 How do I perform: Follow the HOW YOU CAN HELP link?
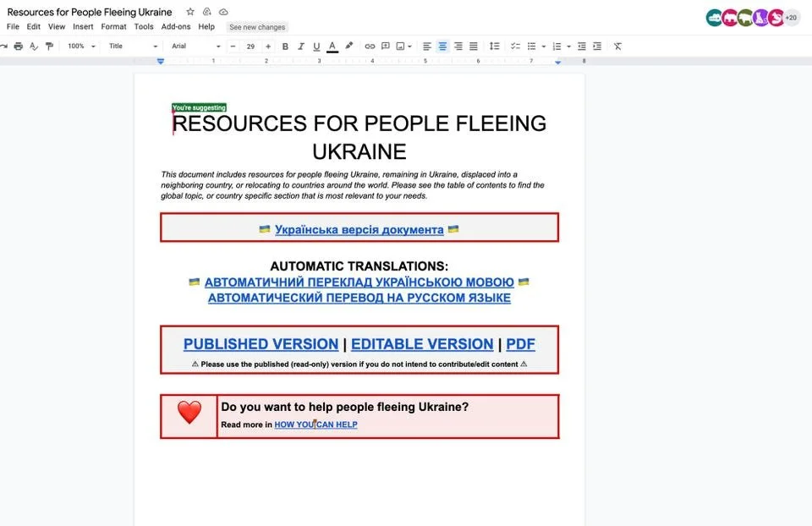(315, 425)
